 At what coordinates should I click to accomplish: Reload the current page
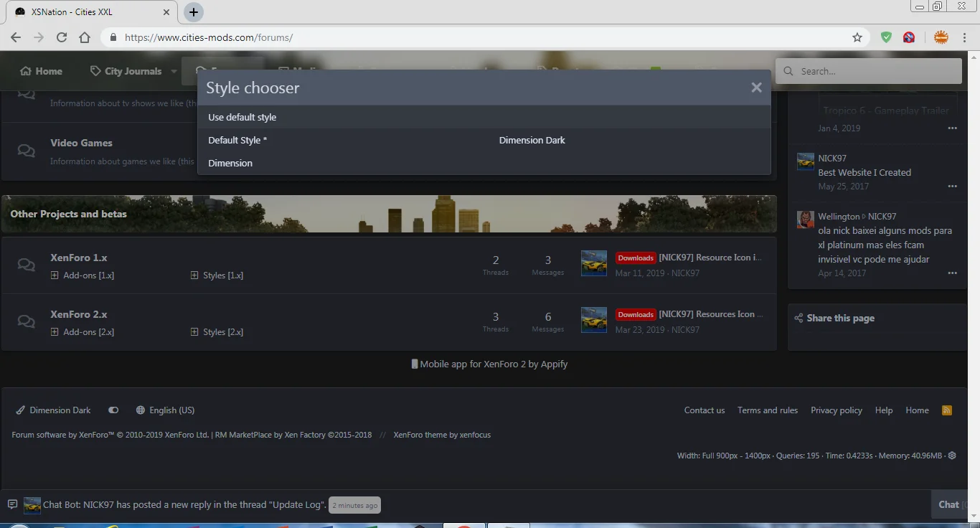click(62, 37)
